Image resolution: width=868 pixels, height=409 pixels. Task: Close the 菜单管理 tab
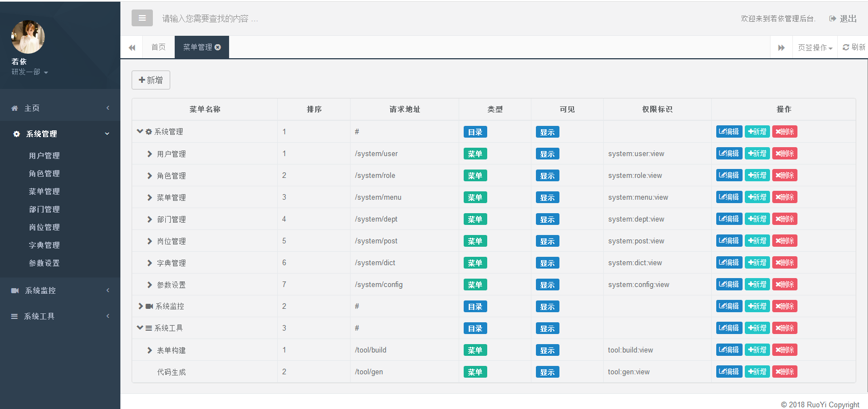pos(218,48)
